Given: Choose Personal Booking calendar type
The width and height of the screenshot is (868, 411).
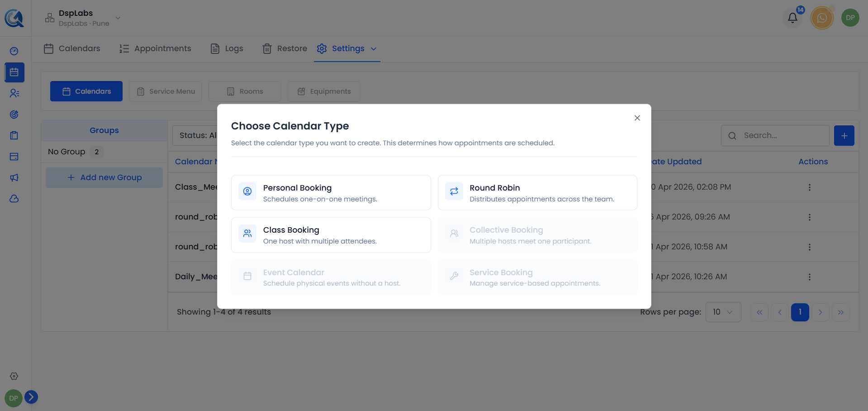Looking at the screenshot, I should pyautogui.click(x=331, y=193).
